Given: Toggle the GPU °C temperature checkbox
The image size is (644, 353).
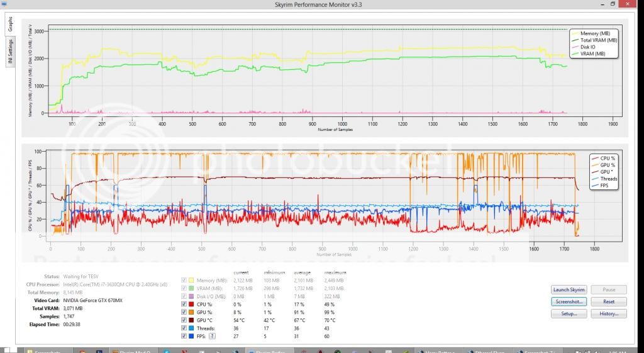Looking at the screenshot, I should [184, 320].
